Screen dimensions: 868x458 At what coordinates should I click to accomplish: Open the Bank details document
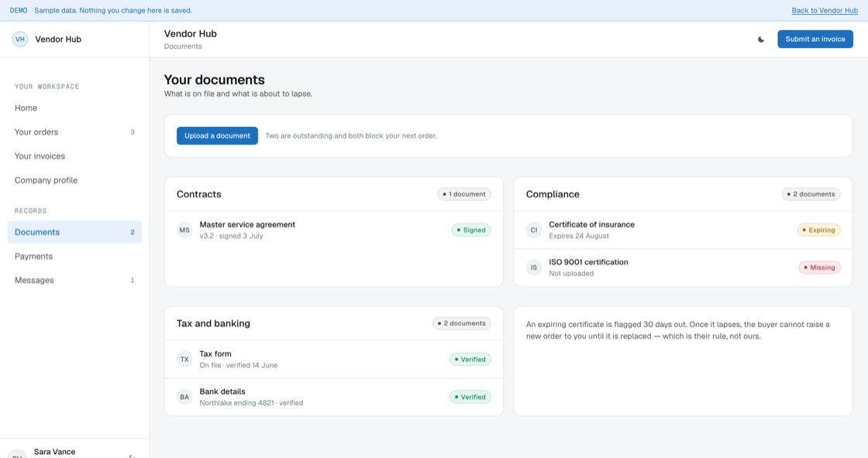point(334,397)
